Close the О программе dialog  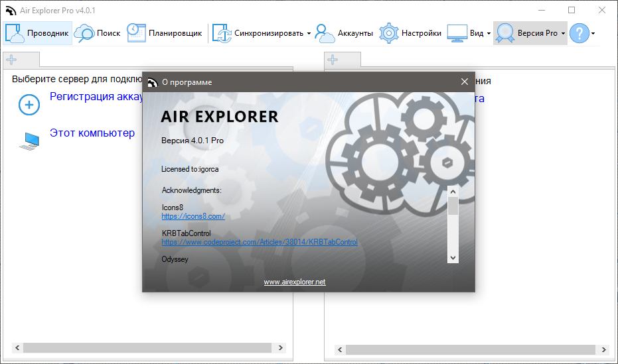[x=465, y=82]
